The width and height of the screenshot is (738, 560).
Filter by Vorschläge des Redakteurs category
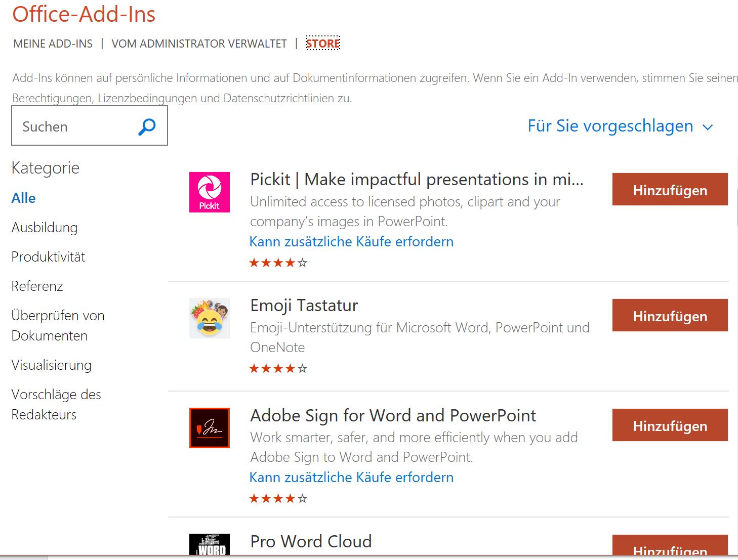pos(56,405)
